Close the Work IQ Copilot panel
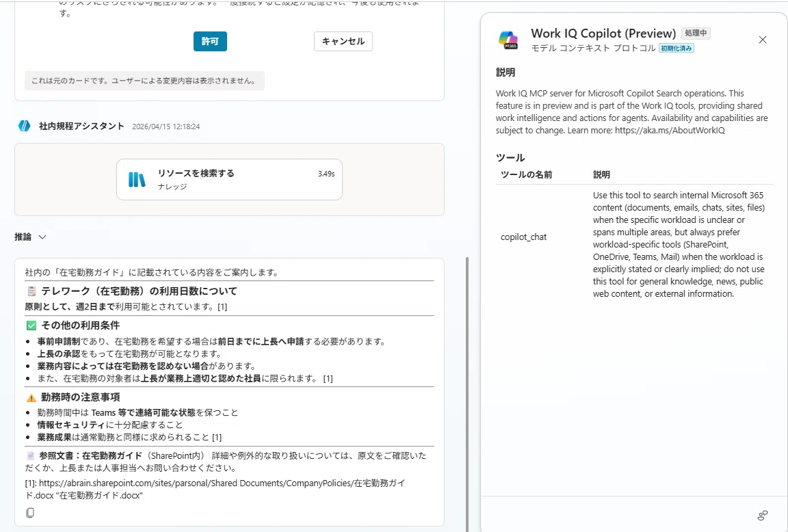This screenshot has height=532, width=788. coord(763,40)
